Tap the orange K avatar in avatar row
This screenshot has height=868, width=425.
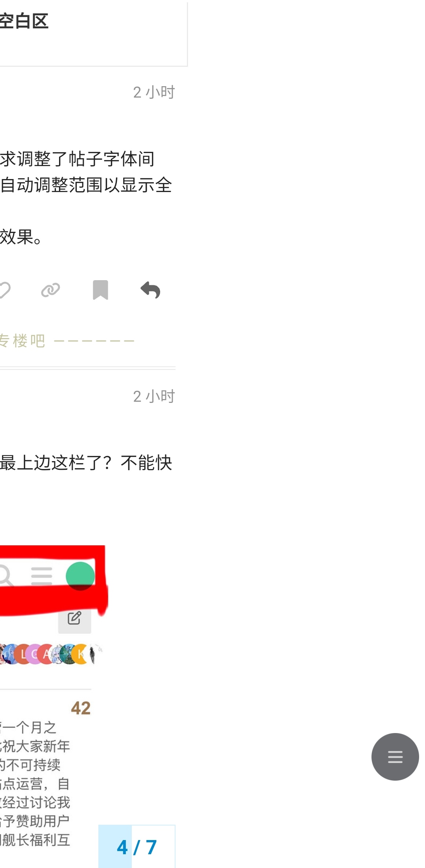click(x=81, y=654)
